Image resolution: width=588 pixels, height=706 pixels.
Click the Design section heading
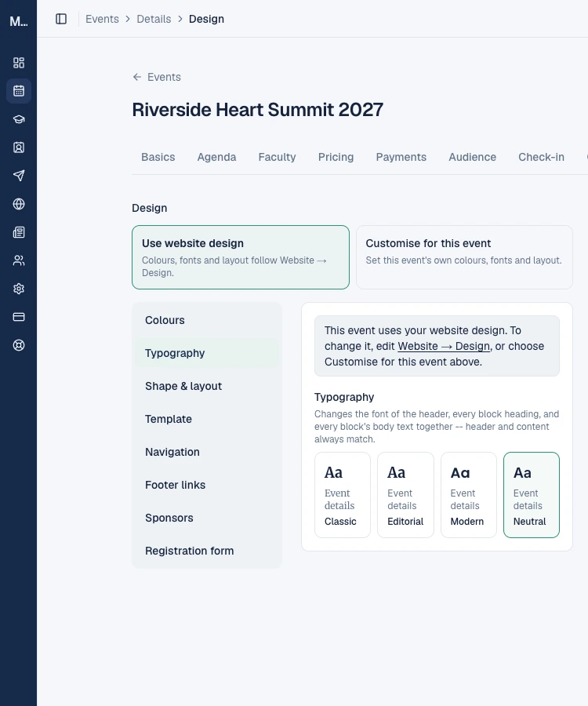[150, 208]
